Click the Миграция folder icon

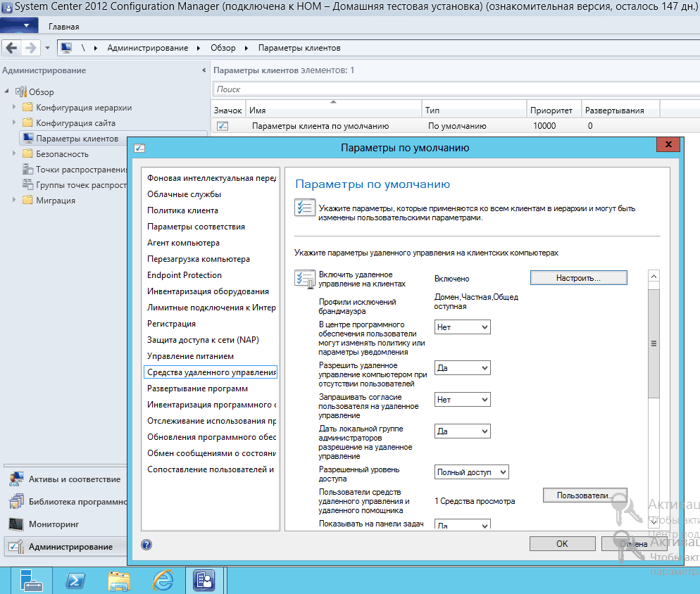(27, 200)
